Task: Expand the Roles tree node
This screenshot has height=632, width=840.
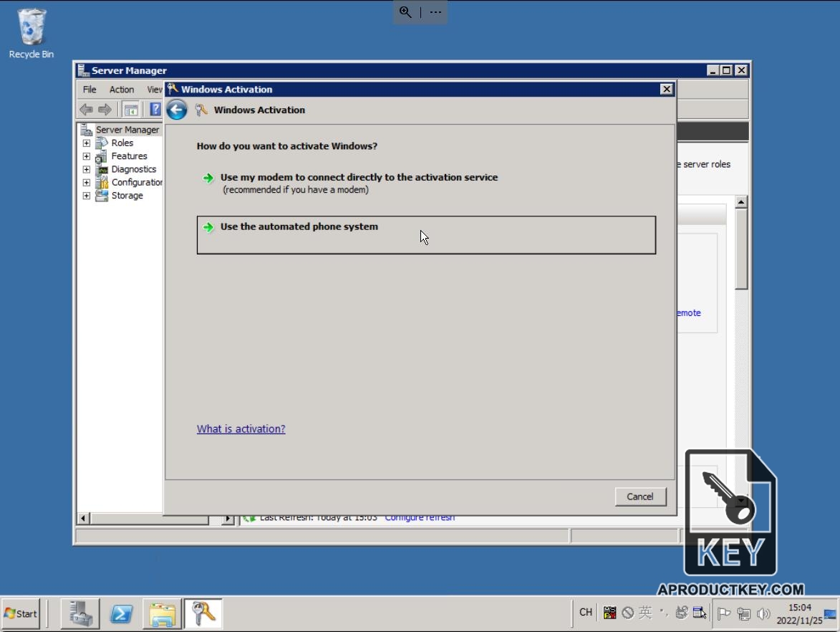Action: pos(86,143)
